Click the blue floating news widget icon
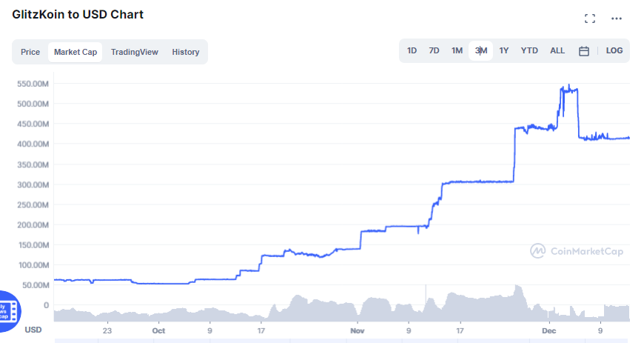 click(x=9, y=311)
